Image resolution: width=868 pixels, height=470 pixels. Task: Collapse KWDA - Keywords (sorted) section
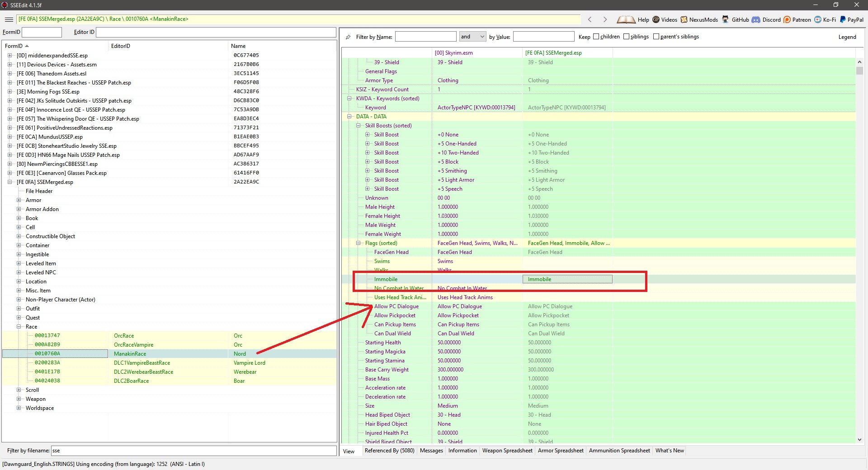click(349, 99)
